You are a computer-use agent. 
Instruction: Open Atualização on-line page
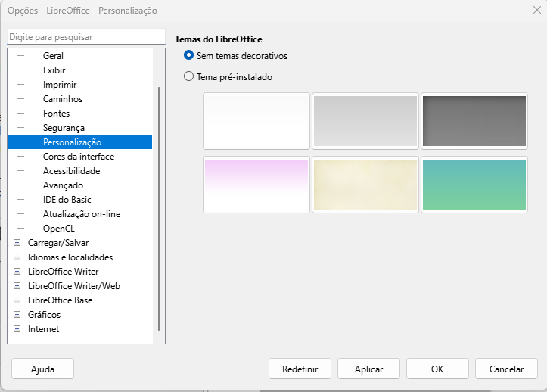pyautogui.click(x=82, y=213)
